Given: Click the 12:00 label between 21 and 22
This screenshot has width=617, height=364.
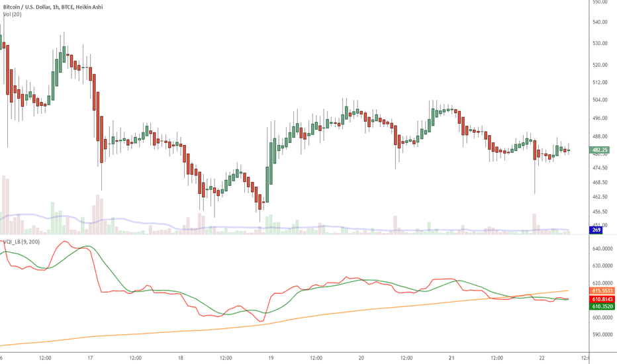Looking at the screenshot, I should pyautogui.click(x=497, y=358).
